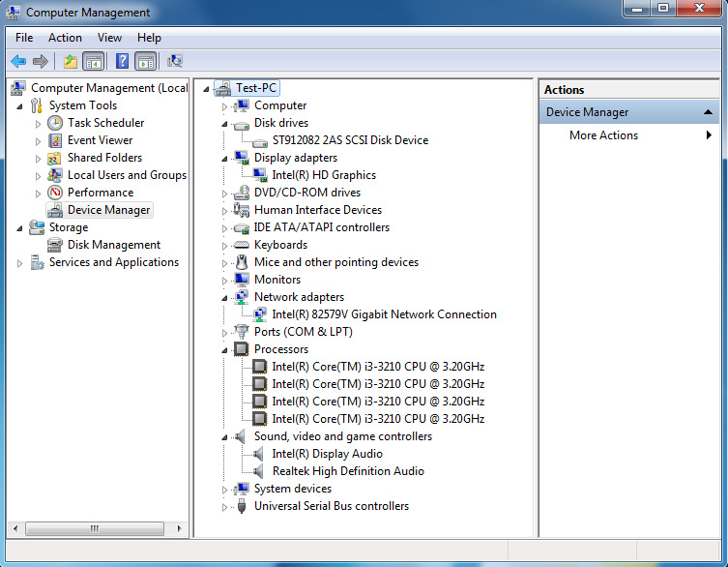
Task: Select Test-PC root node label
Action: coord(256,88)
